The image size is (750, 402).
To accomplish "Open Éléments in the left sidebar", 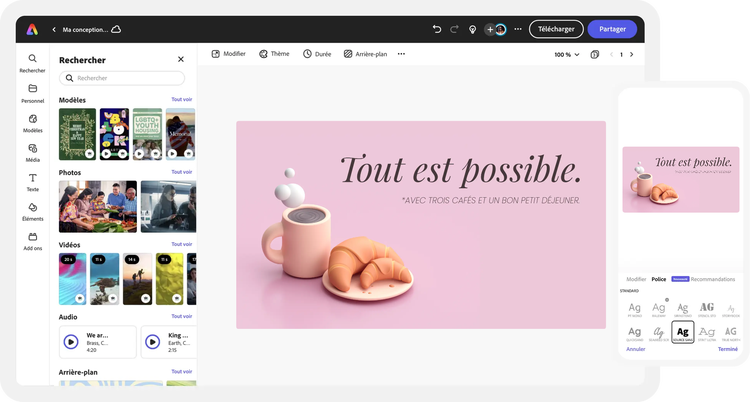I will point(33,212).
